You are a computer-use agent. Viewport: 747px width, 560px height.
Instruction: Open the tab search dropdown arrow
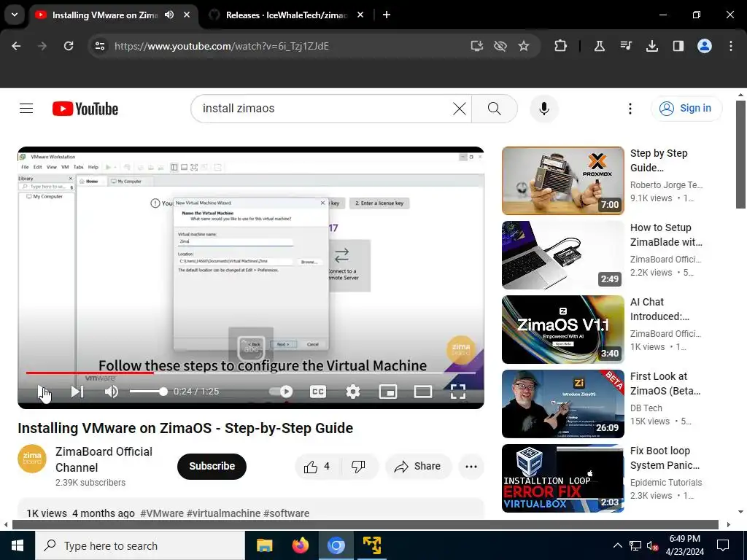[15, 15]
